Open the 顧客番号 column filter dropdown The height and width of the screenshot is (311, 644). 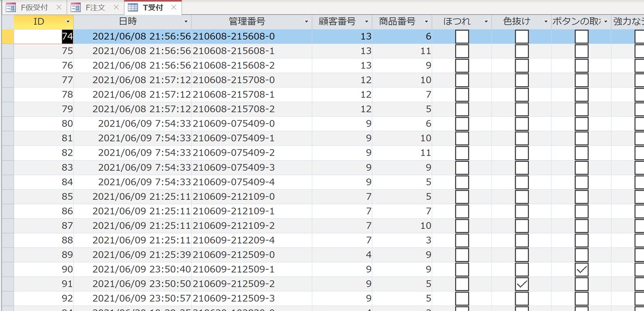[x=366, y=22]
